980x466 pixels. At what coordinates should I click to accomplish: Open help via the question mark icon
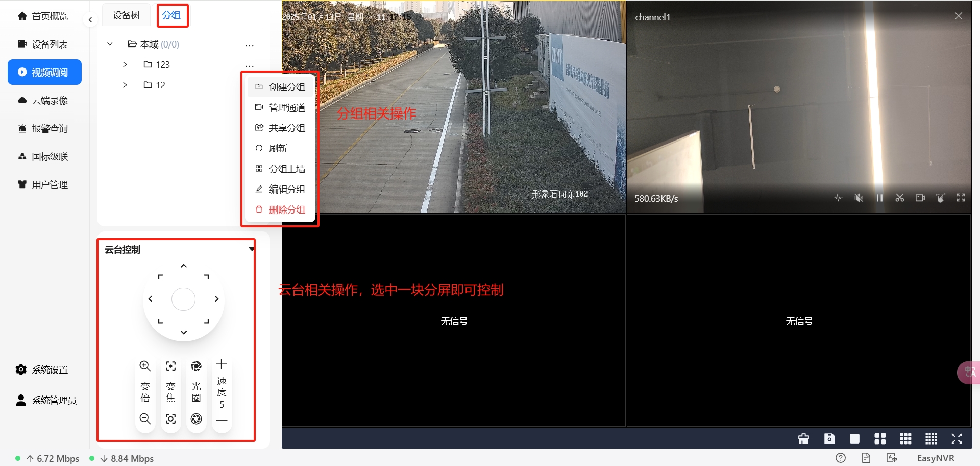[840, 458]
